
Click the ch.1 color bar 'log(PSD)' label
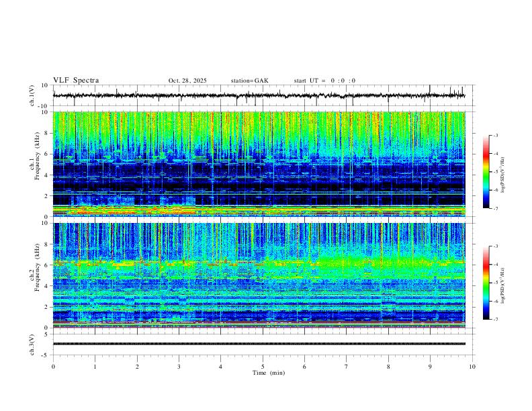point(503,175)
